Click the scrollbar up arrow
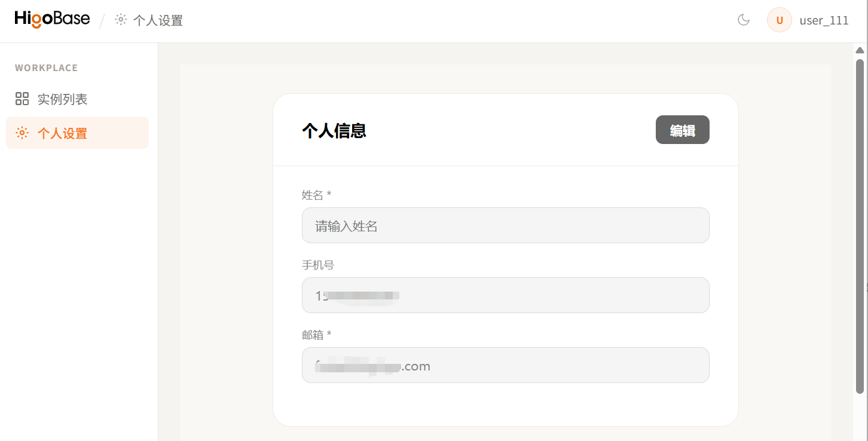Viewport: 868px width, 441px height. (x=860, y=51)
